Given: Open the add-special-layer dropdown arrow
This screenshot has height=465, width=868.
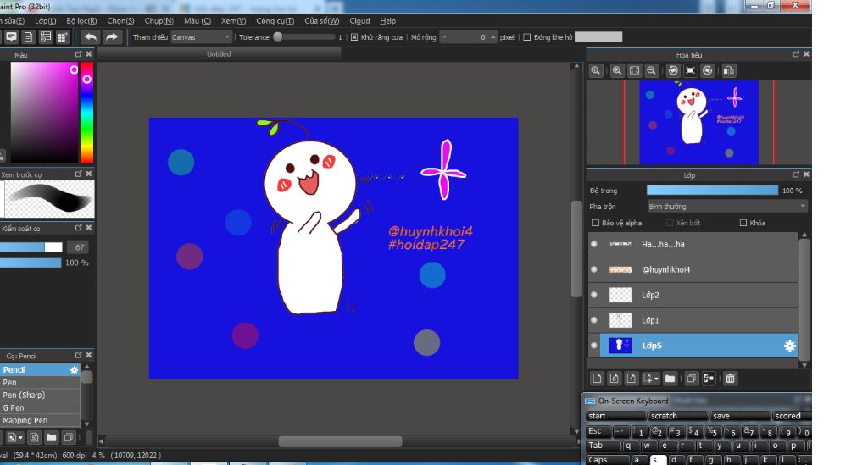Looking at the screenshot, I should (x=657, y=379).
